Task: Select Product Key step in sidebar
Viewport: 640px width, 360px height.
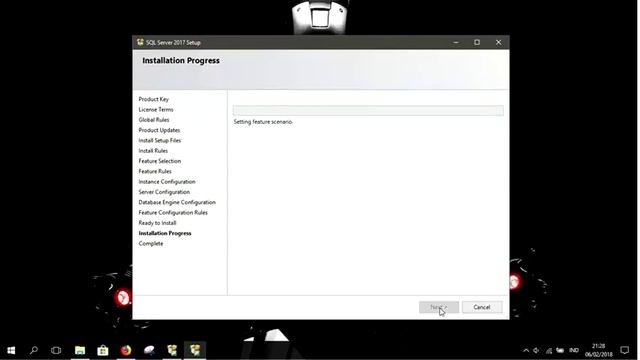Action: pyautogui.click(x=153, y=99)
